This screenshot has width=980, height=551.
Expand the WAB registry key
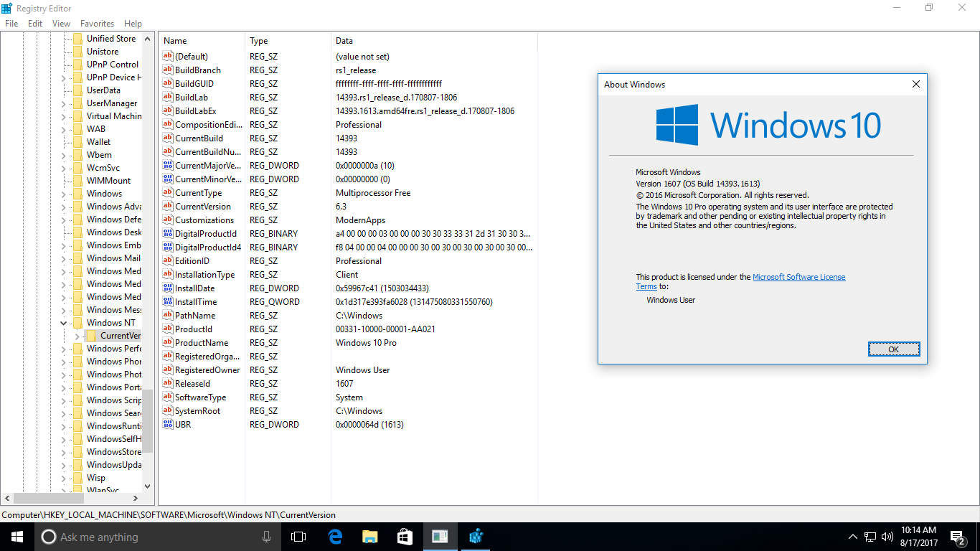64,129
